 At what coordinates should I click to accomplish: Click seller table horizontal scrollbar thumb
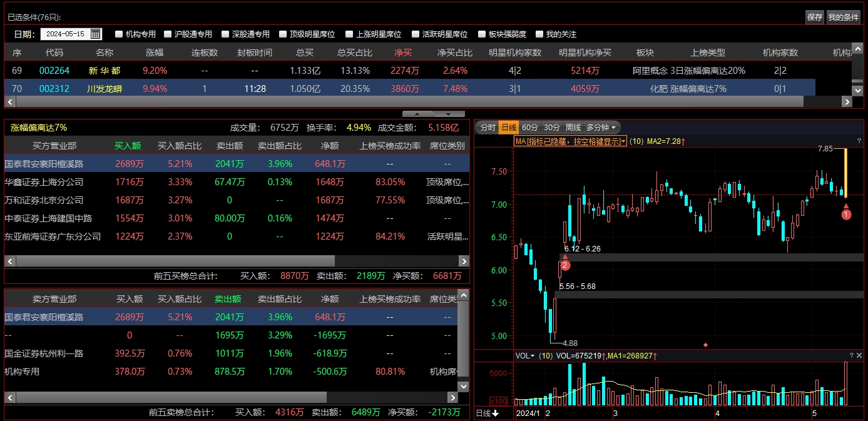pos(171,397)
